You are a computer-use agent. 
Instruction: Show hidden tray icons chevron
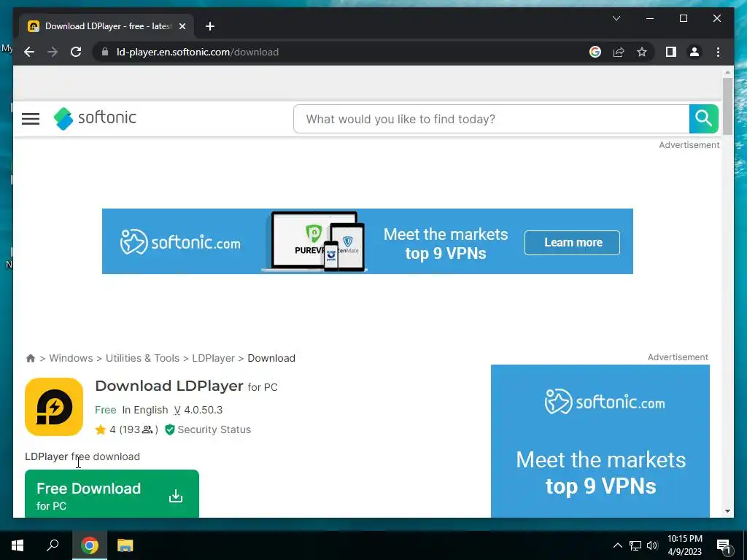[x=617, y=545]
